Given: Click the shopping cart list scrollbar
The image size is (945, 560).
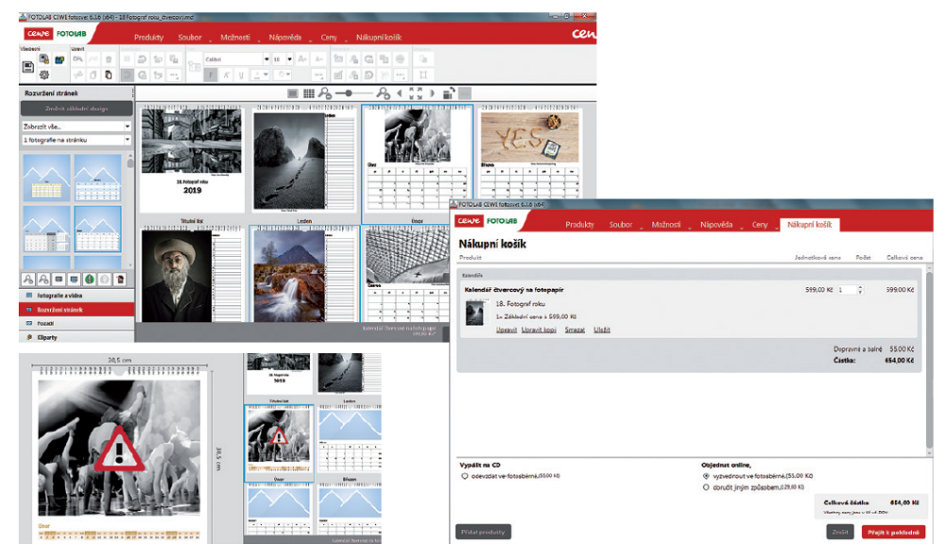Looking at the screenshot, I should 929,361.
